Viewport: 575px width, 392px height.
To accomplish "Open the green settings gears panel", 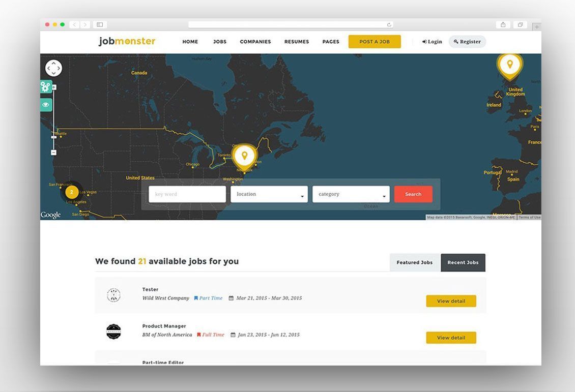I will tap(46, 87).
